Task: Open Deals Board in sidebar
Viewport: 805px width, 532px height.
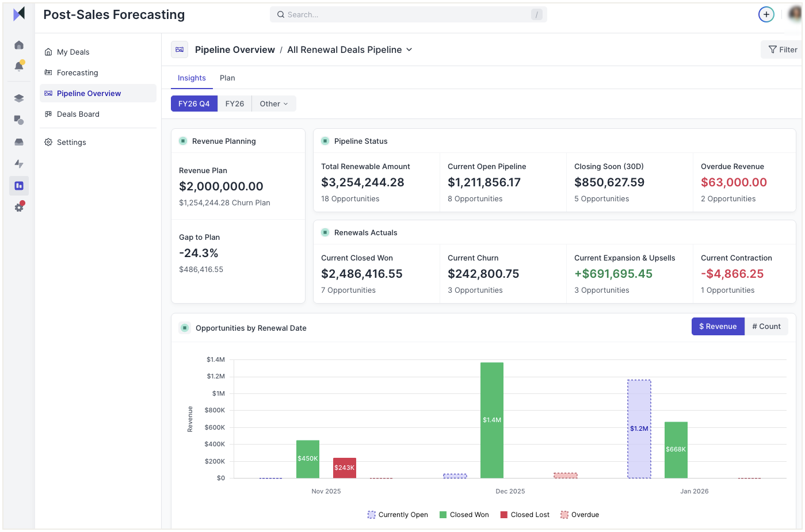Action: pyautogui.click(x=78, y=114)
